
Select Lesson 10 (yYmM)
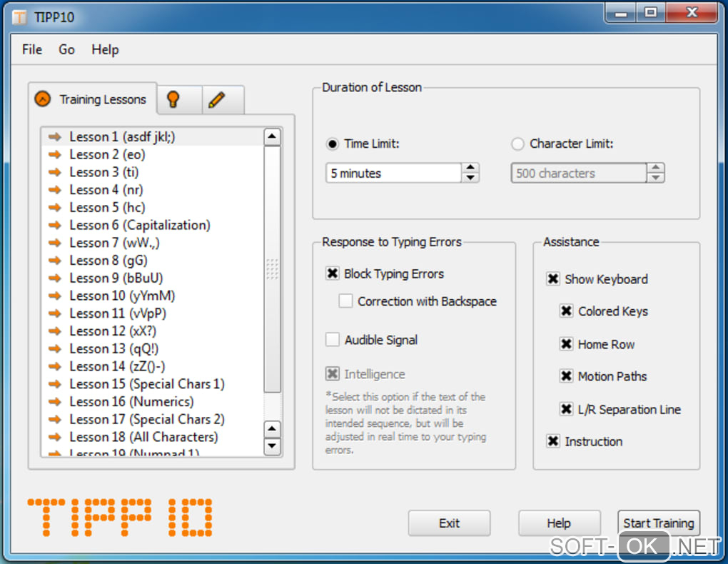click(x=152, y=296)
